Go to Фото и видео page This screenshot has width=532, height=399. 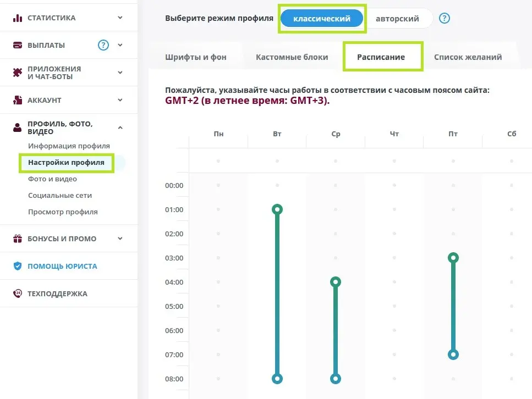tap(53, 179)
